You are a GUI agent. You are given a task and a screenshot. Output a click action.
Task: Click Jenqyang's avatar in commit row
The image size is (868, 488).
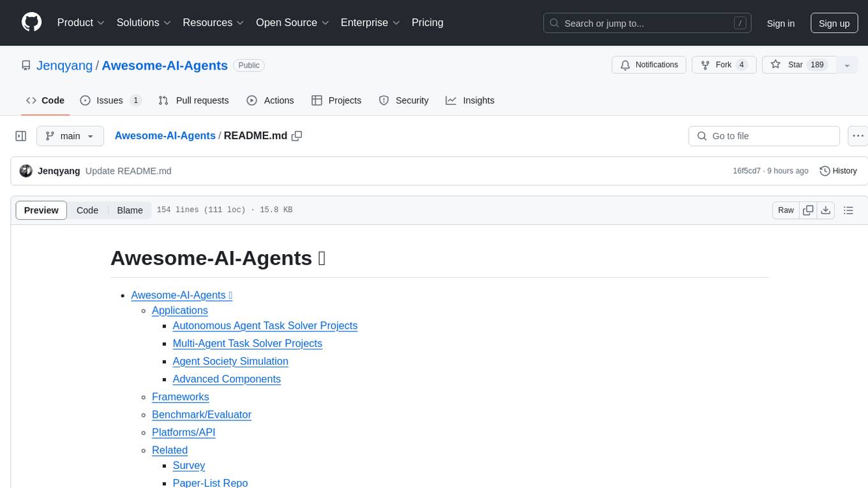[26, 171]
